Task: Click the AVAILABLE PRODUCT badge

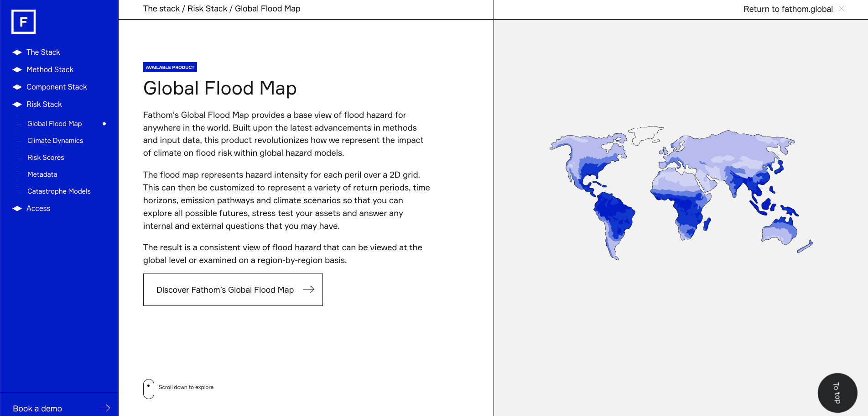Action: 170,67
